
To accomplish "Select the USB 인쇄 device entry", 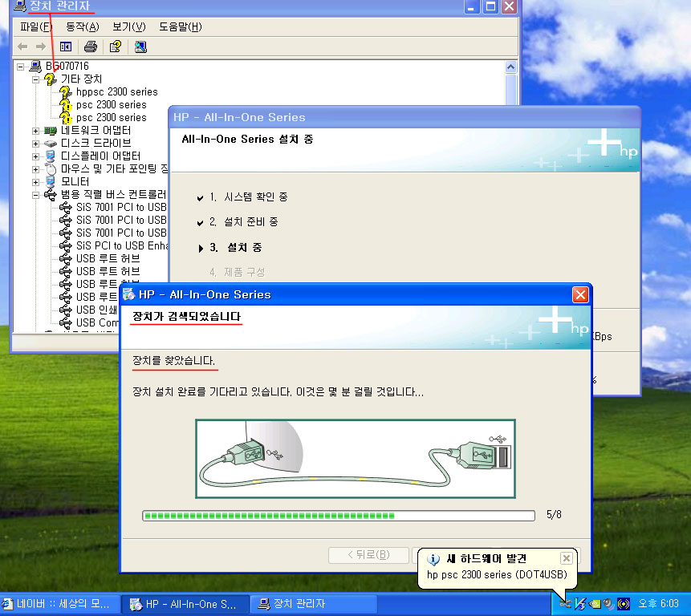I will (x=96, y=310).
